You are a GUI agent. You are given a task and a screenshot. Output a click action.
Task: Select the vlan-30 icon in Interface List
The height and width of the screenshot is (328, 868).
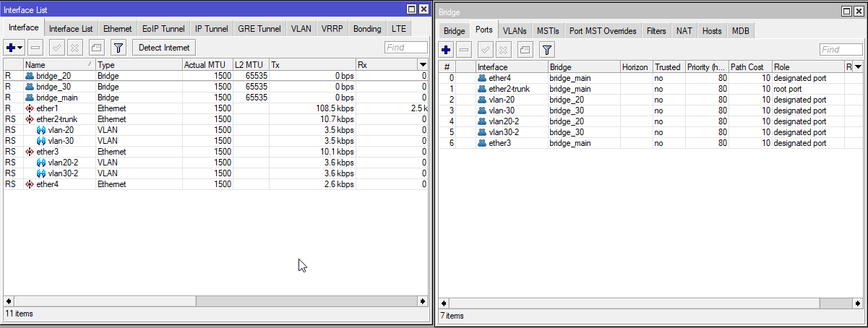tap(41, 141)
